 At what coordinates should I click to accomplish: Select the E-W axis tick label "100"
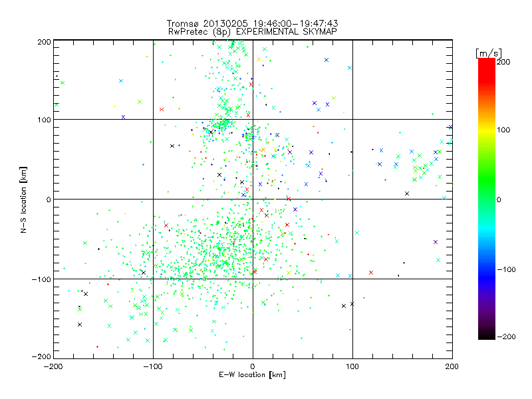[x=352, y=367]
